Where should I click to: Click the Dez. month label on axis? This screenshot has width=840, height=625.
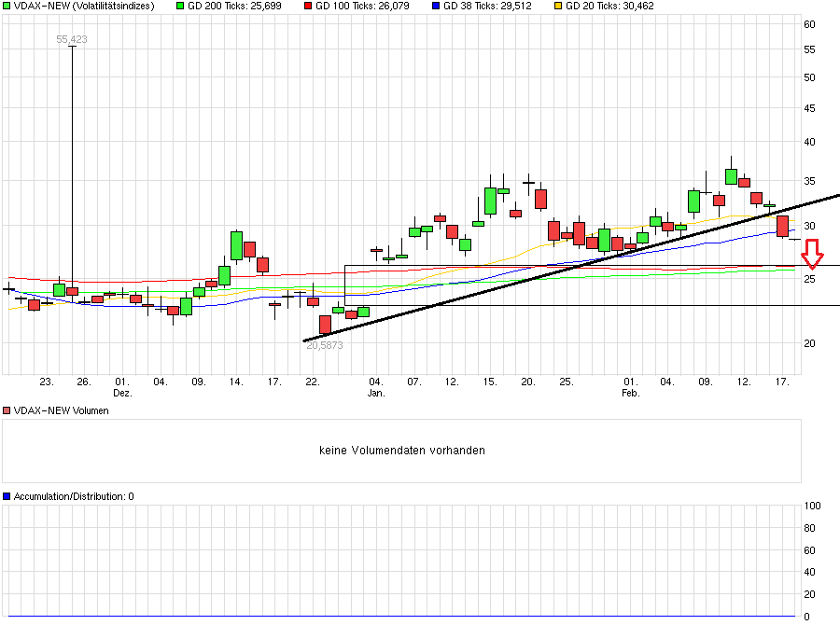point(122,393)
